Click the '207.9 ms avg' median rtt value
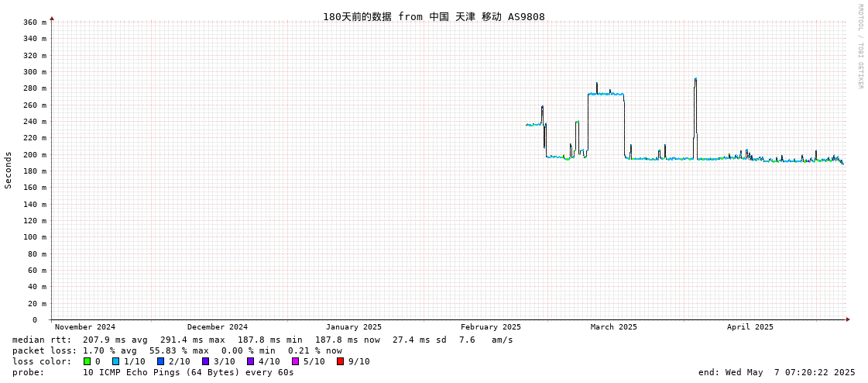 pyautogui.click(x=115, y=340)
